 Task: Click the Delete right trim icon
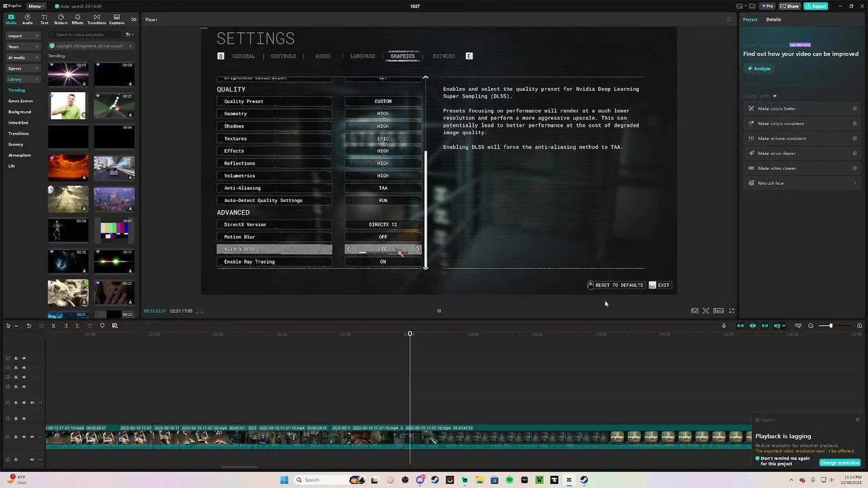(x=77, y=325)
